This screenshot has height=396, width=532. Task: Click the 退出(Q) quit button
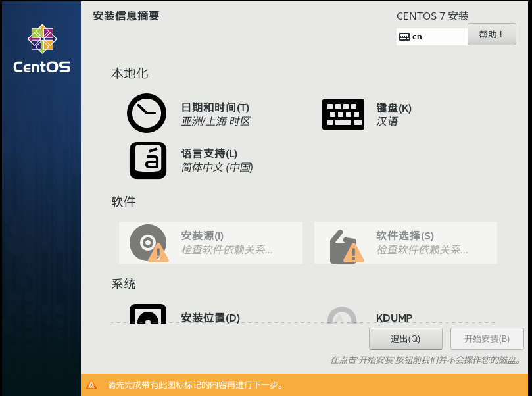406,339
